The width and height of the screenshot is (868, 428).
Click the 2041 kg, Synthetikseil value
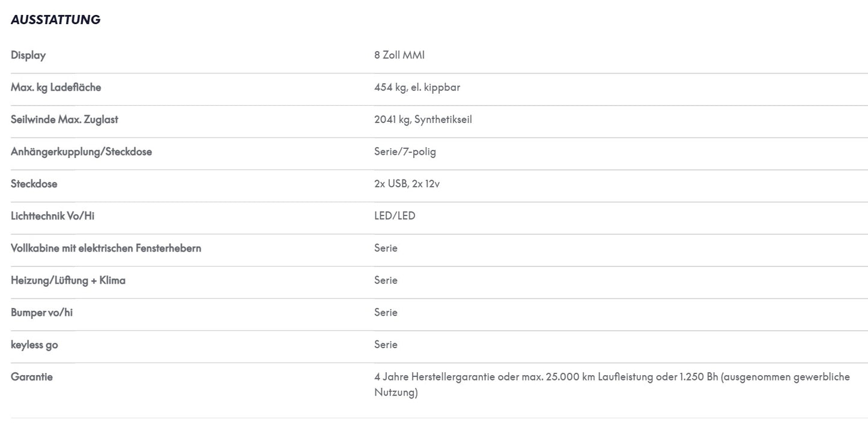point(423,119)
